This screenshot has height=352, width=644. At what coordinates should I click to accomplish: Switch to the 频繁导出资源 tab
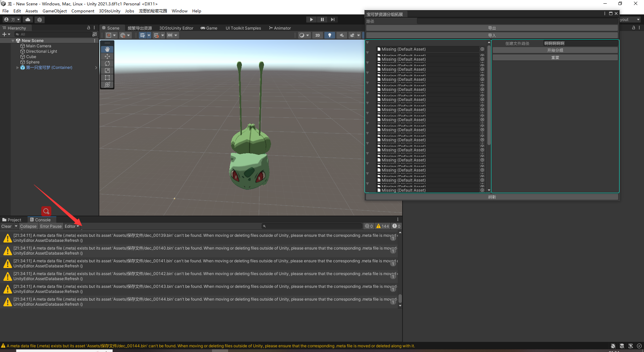(x=140, y=28)
